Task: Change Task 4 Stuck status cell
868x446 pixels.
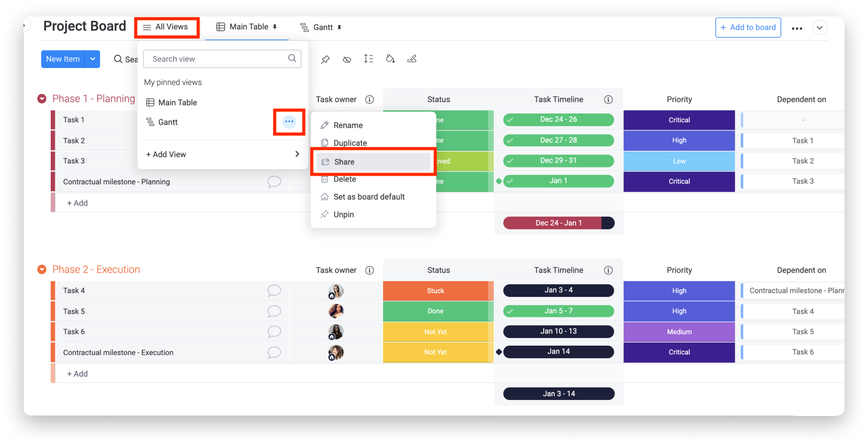Action: click(435, 291)
